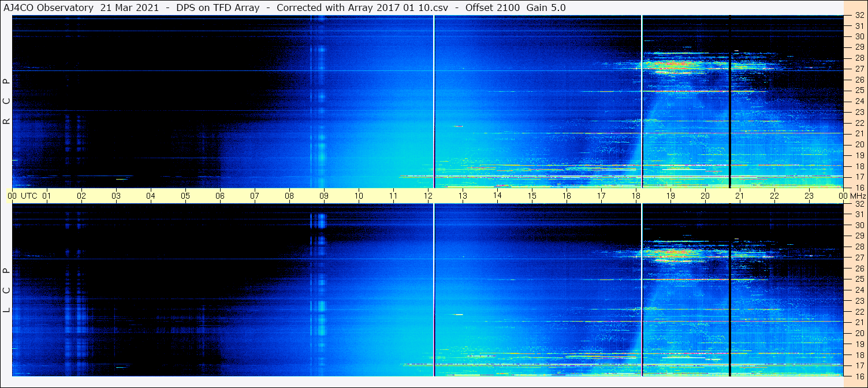Viewport: 868px width, 388px height.
Task: Click black vertical gap line before 21 UTC, RCP panel
Action: pos(730,102)
